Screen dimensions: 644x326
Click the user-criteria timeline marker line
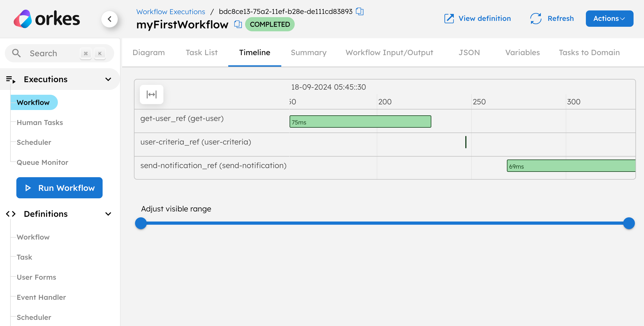pos(466,142)
